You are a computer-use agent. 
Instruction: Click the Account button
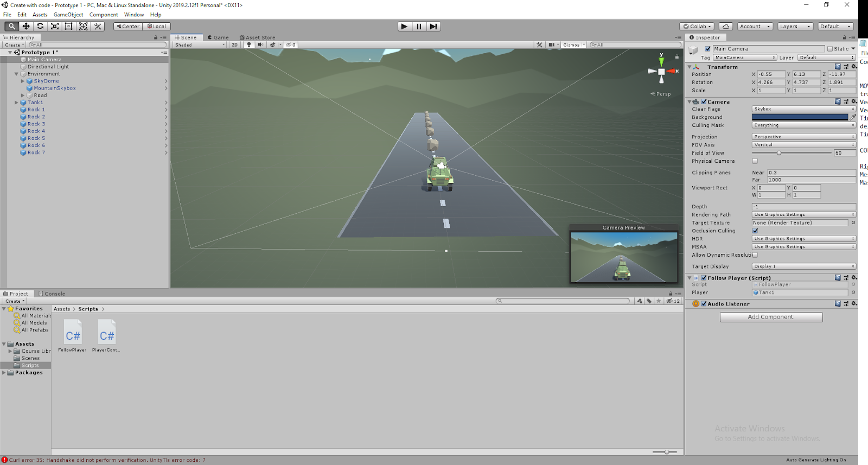pos(755,26)
